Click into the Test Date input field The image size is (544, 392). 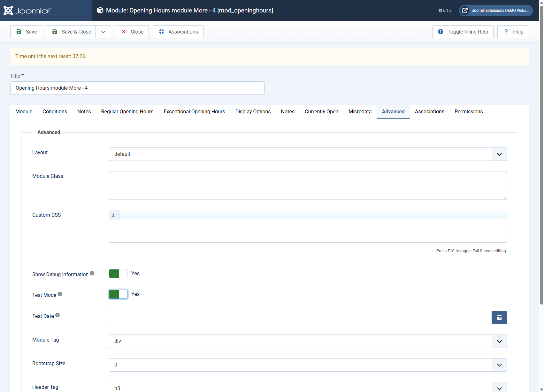(300, 318)
